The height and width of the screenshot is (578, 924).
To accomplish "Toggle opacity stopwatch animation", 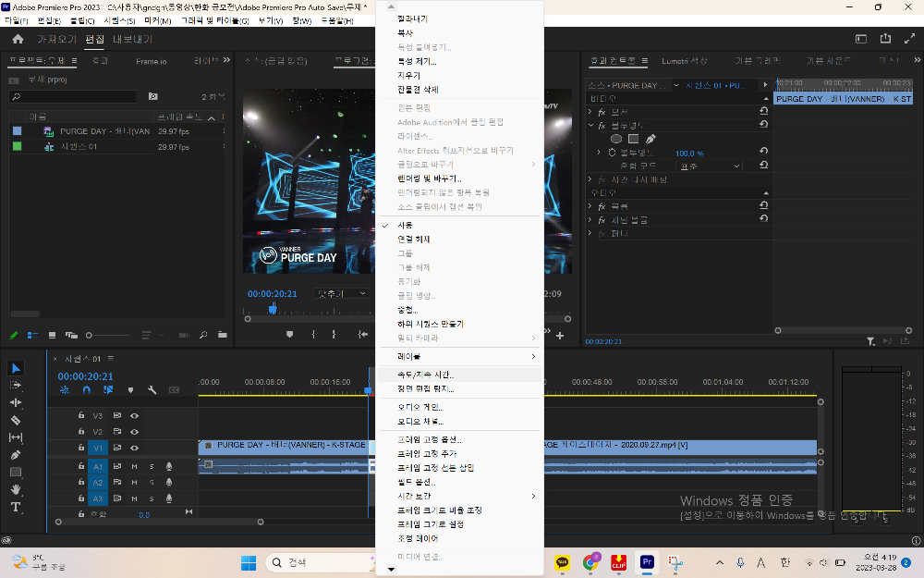I will tap(613, 153).
